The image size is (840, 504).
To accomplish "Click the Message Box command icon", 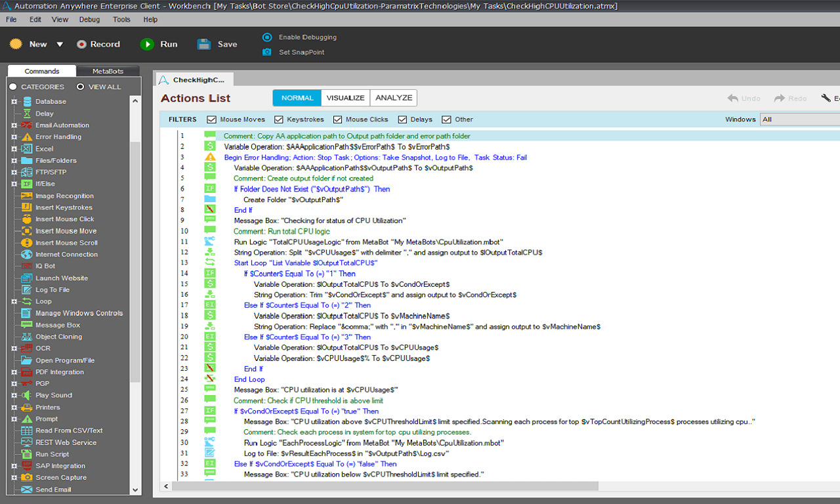I will coord(27,325).
